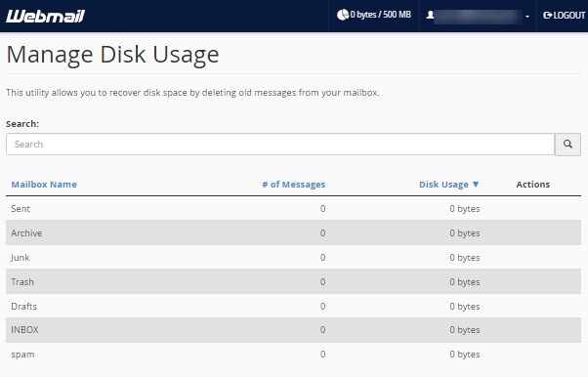Image resolution: width=588 pixels, height=377 pixels.
Task: Click the Actions column header
Action: [x=533, y=185]
